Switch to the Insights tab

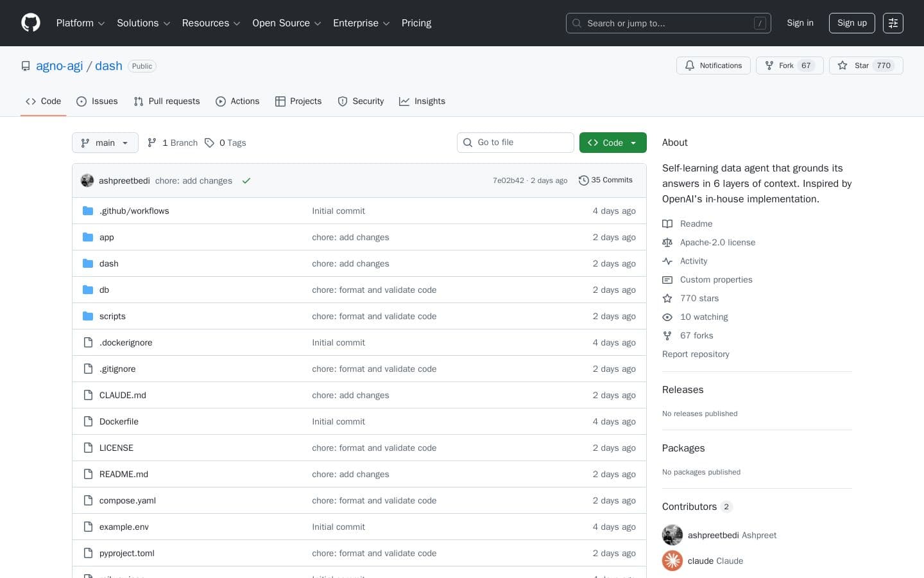point(422,101)
